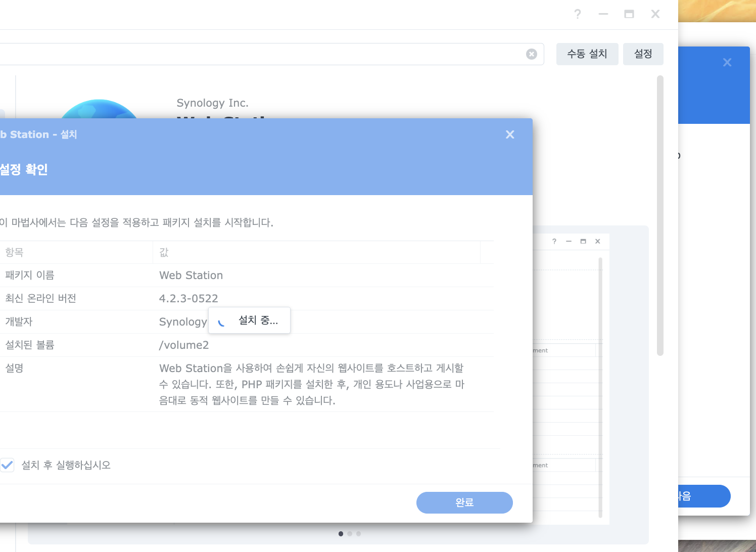This screenshot has width=756, height=552.
Task: Close the Package Center window
Action: pos(655,14)
